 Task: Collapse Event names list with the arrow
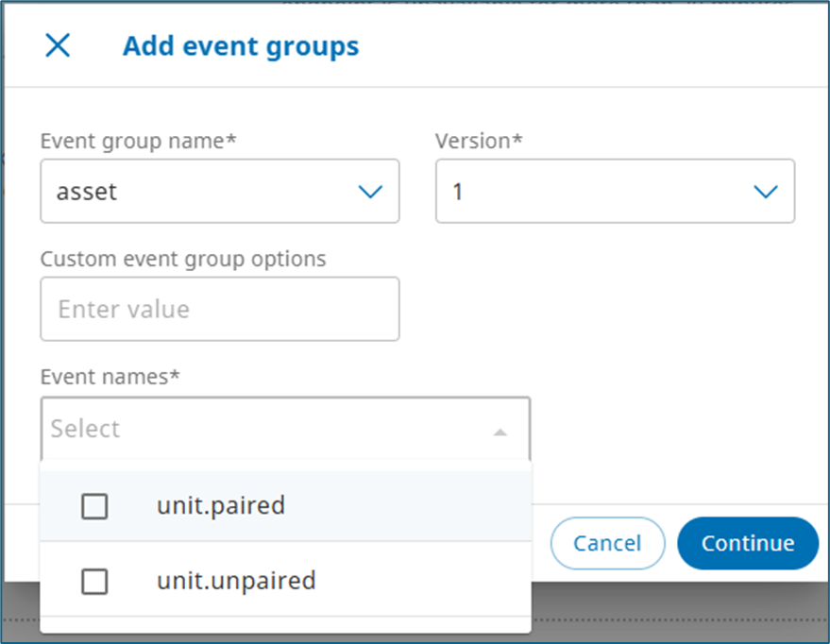click(x=500, y=432)
